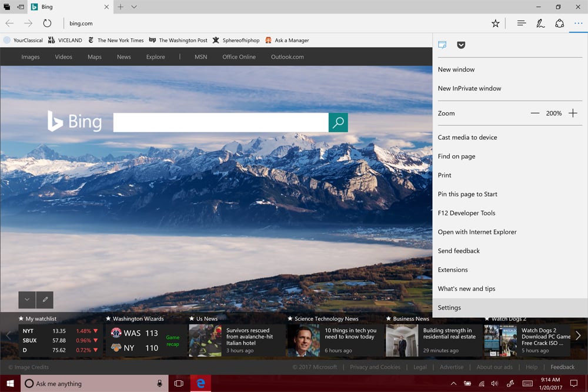Click the volume speaker tray icon
Image resolution: width=588 pixels, height=392 pixels.
(495, 383)
